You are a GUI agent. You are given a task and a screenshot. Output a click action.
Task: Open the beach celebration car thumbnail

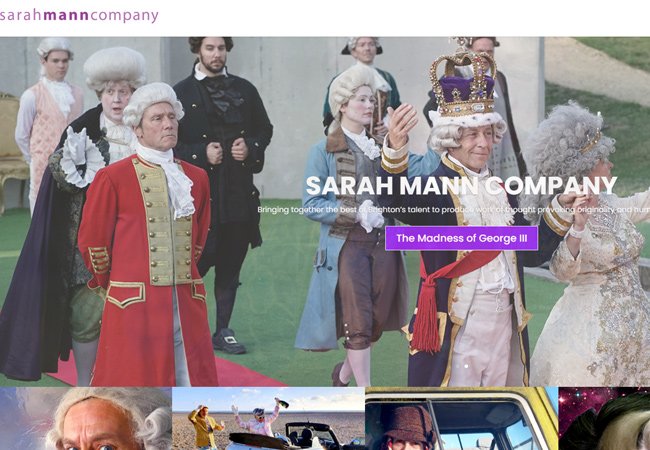coord(268,419)
